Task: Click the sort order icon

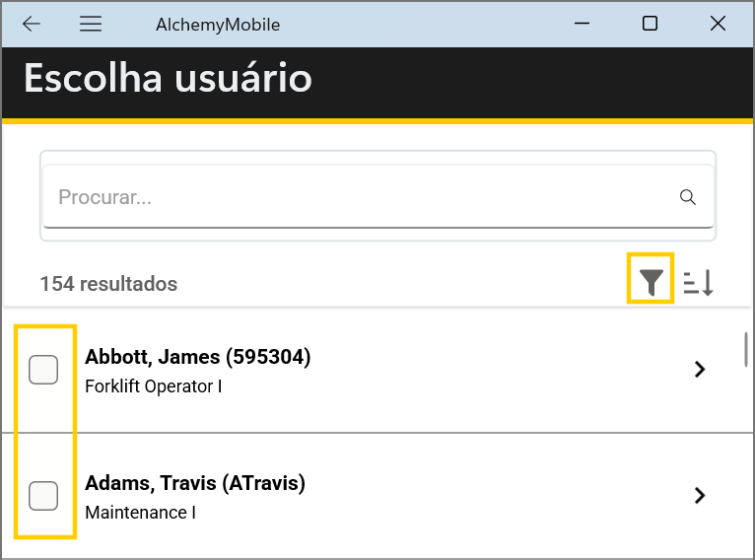Action: 699,283
